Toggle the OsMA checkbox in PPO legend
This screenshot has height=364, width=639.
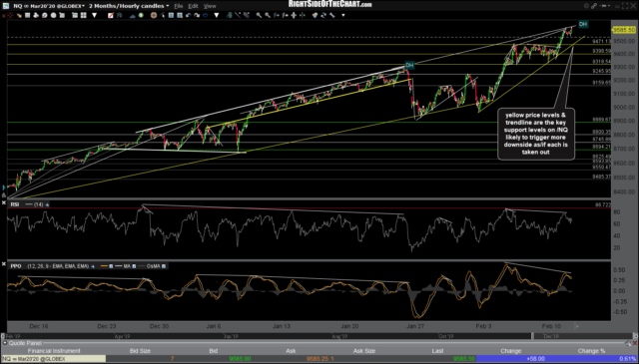164,266
